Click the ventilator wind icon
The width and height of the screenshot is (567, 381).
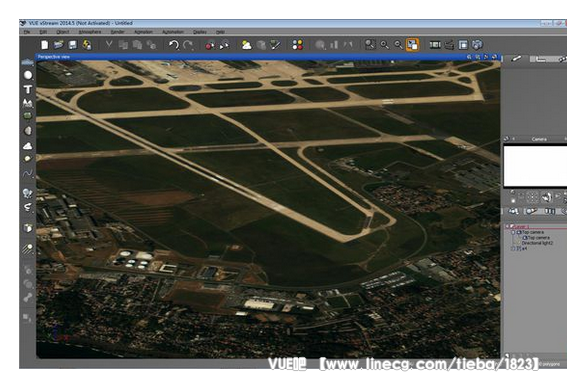coord(27,207)
